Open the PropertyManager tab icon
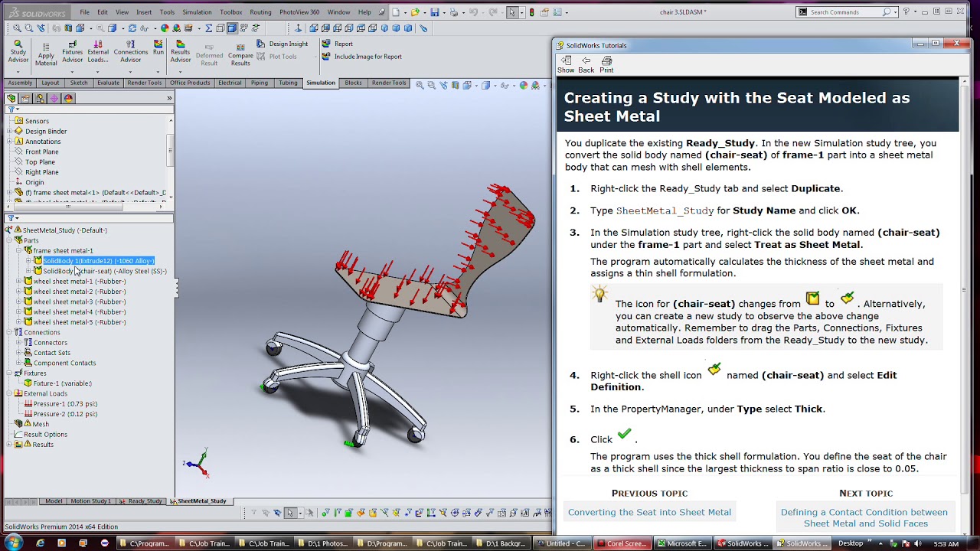The image size is (980, 551). coord(25,98)
